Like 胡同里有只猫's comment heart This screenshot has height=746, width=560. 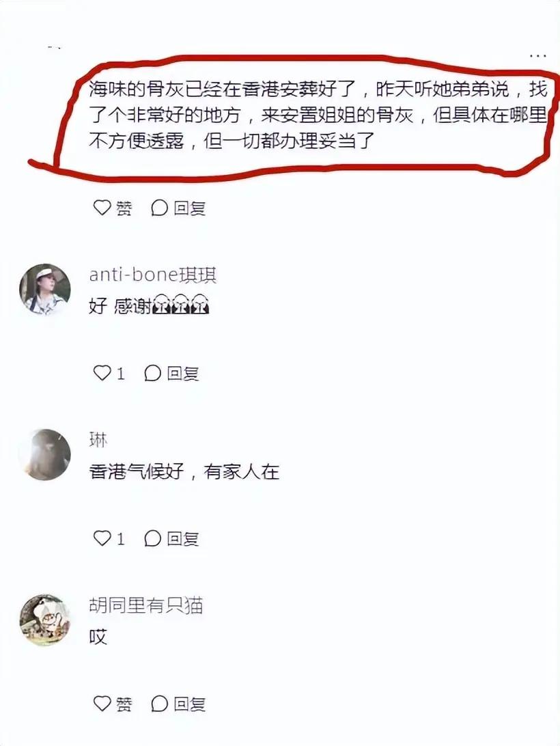click(x=101, y=703)
